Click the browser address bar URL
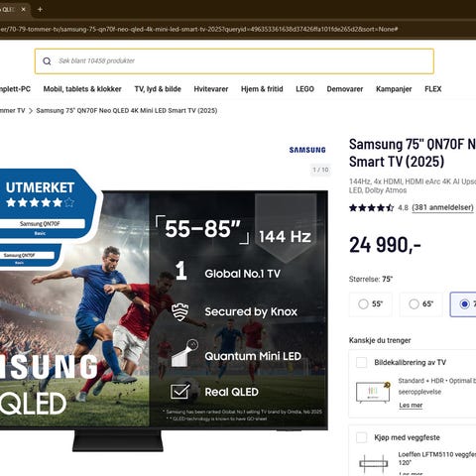The width and height of the screenshot is (476, 476). point(198,29)
